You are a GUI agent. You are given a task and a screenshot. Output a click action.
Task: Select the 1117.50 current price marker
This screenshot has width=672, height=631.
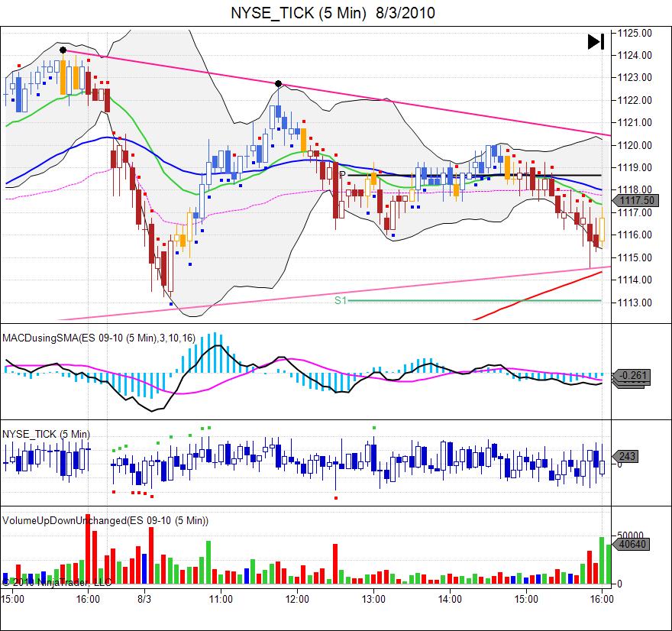(635, 200)
